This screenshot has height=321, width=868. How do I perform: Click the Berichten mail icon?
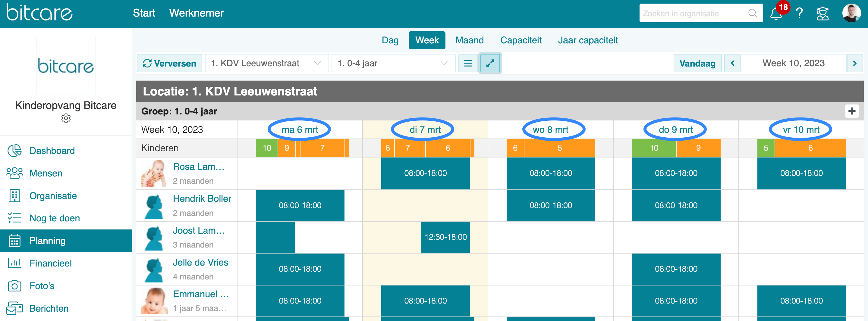click(14, 308)
